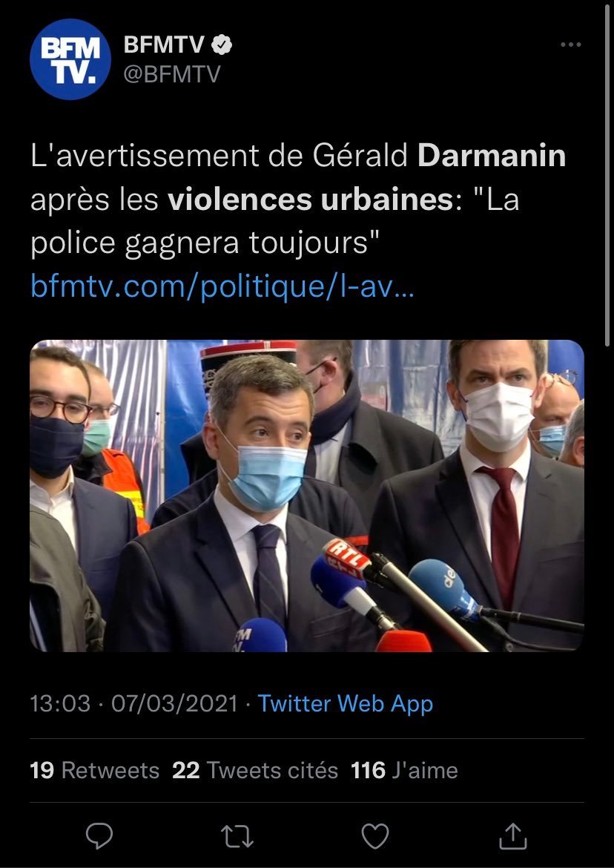
Task: Click the verified badge next to BFMTV
Action: pyautogui.click(x=221, y=45)
